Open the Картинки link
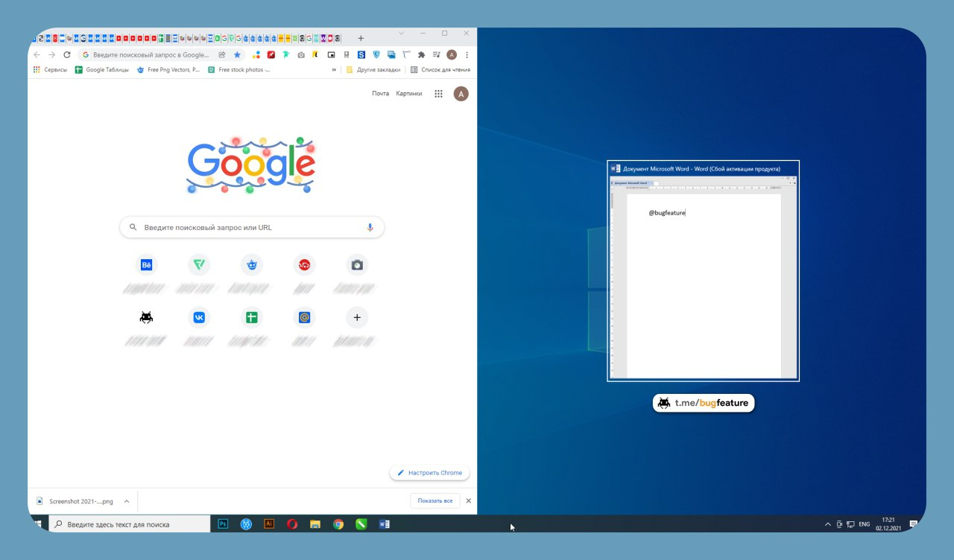954x560 pixels. tap(409, 94)
